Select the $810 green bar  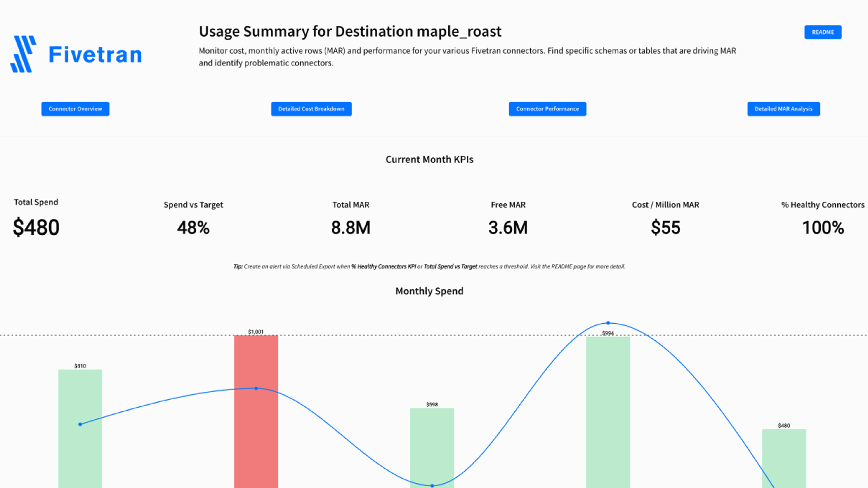point(80,429)
